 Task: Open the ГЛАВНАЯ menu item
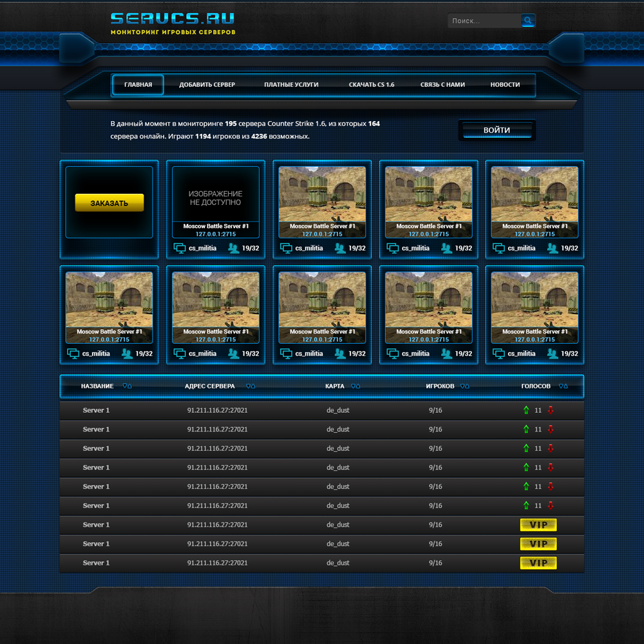[x=138, y=84]
